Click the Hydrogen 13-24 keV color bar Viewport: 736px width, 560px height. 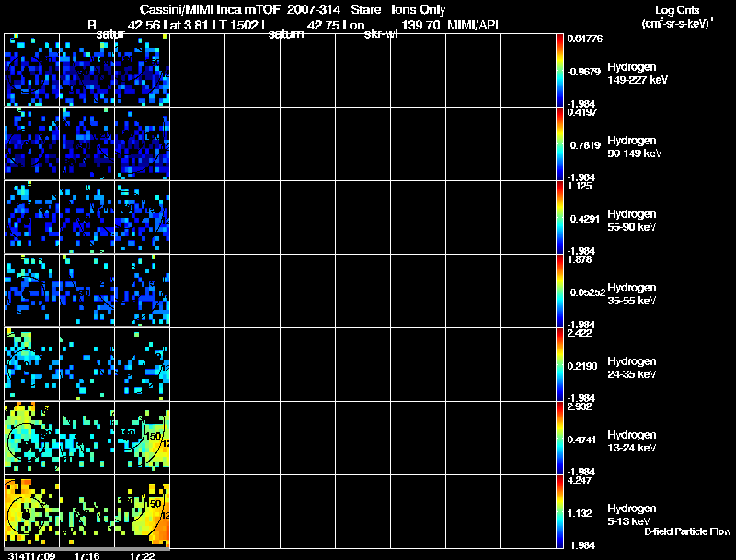point(560,438)
